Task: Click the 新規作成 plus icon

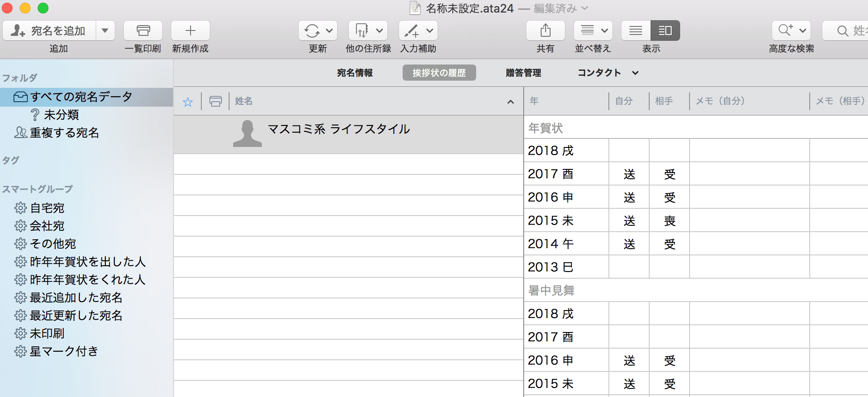Action: click(x=191, y=30)
